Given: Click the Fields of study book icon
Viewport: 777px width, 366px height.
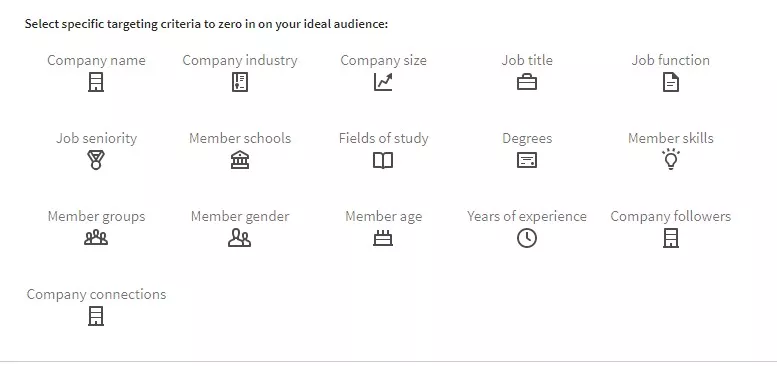Looking at the screenshot, I should click(383, 160).
